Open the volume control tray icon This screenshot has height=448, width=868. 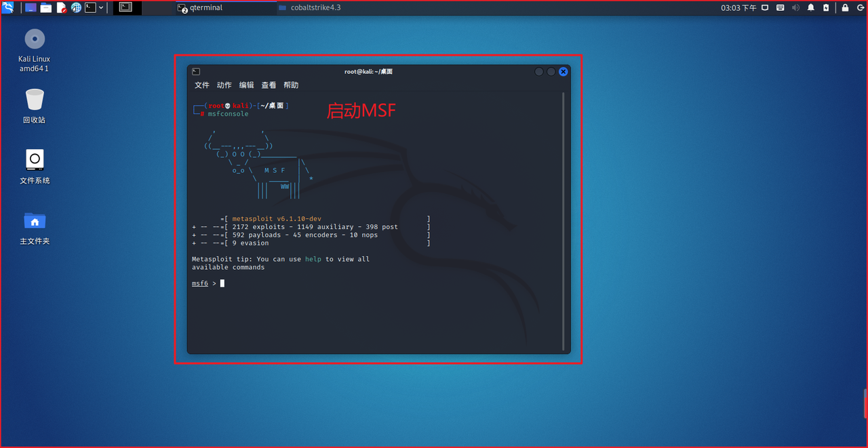coord(795,7)
